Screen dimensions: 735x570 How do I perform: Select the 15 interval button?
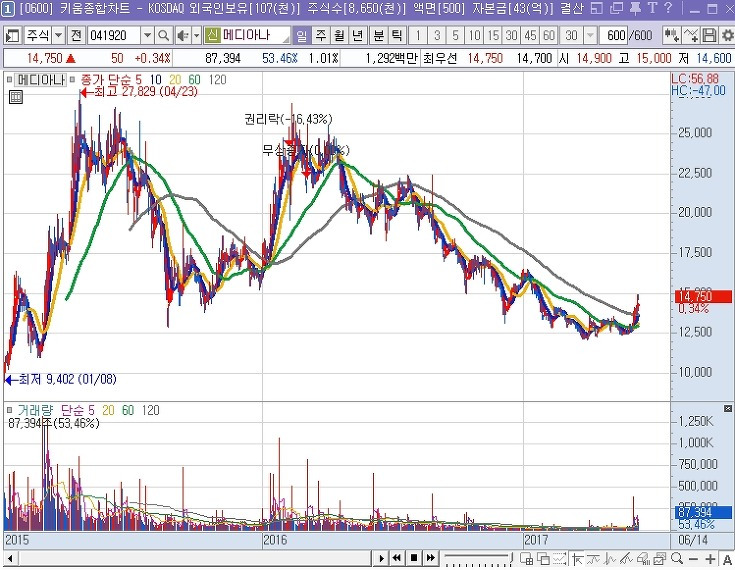coord(493,35)
